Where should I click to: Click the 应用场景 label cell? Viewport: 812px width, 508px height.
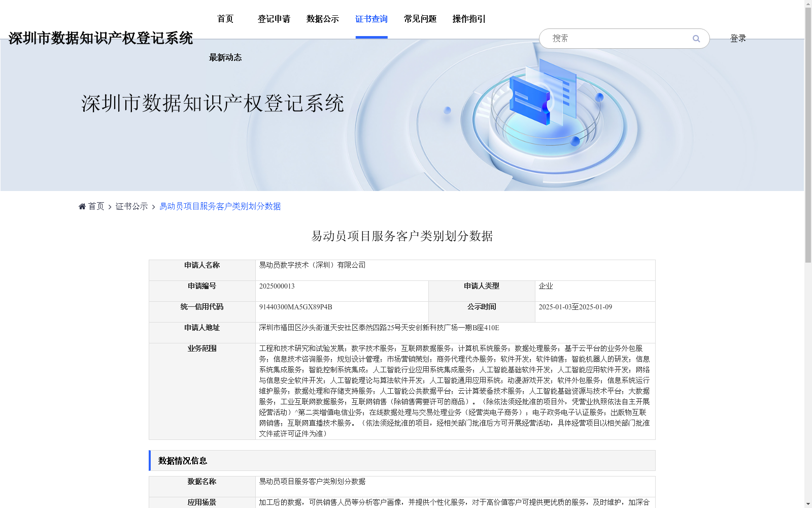point(202,503)
